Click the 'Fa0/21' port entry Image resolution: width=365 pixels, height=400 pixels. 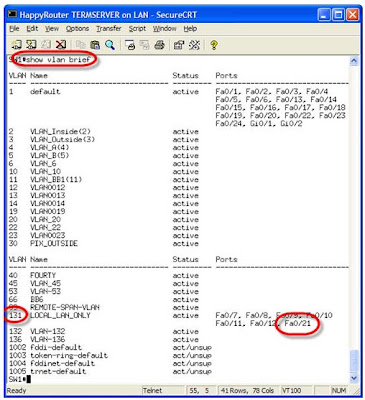297,323
